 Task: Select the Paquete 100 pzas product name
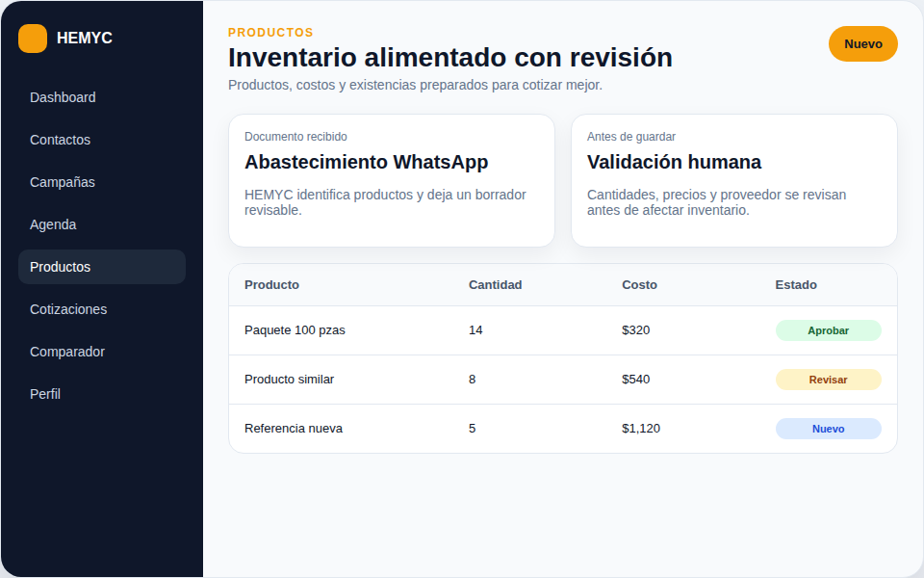pyautogui.click(x=295, y=330)
